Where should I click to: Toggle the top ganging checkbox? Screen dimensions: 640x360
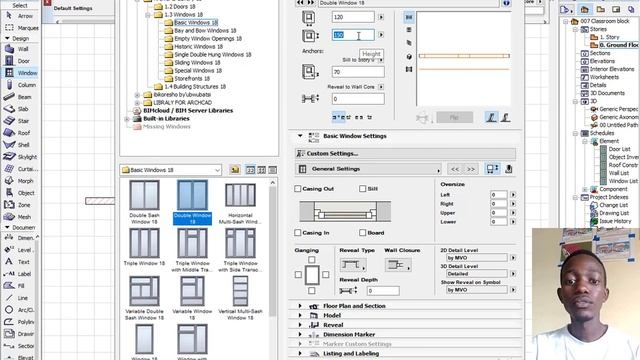[312, 260]
